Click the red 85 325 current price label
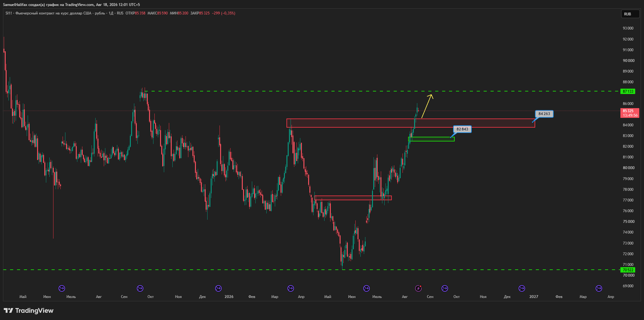Viewport: 644px width, 320px height. pyautogui.click(x=630, y=113)
